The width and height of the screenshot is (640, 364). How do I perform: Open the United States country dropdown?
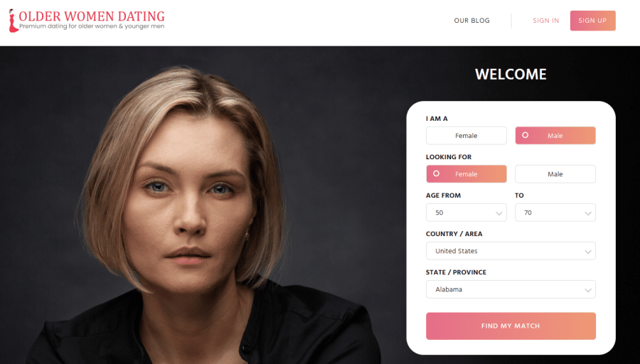click(511, 251)
